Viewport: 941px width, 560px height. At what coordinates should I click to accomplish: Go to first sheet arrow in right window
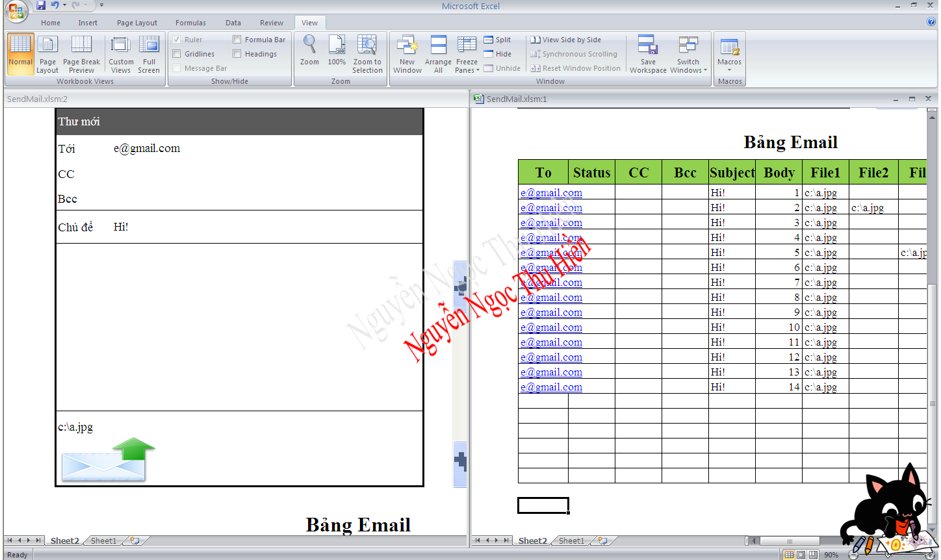(478, 541)
